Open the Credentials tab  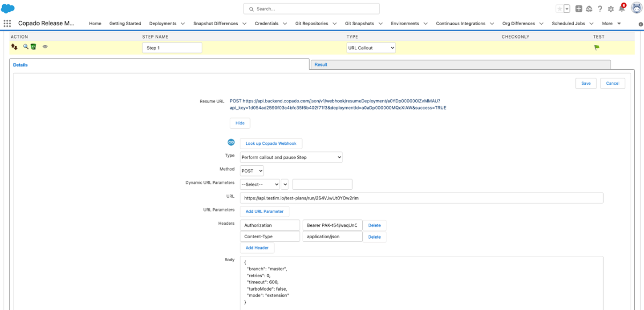(x=266, y=24)
